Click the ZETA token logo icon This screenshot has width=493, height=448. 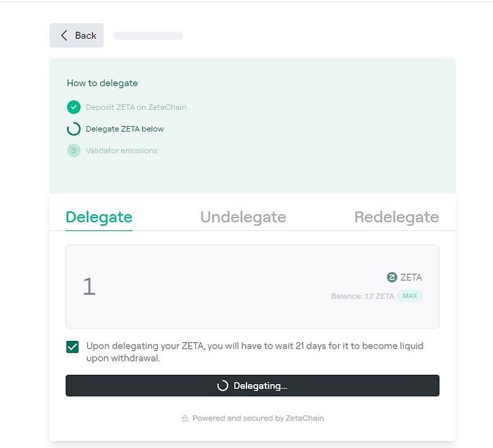(x=392, y=278)
